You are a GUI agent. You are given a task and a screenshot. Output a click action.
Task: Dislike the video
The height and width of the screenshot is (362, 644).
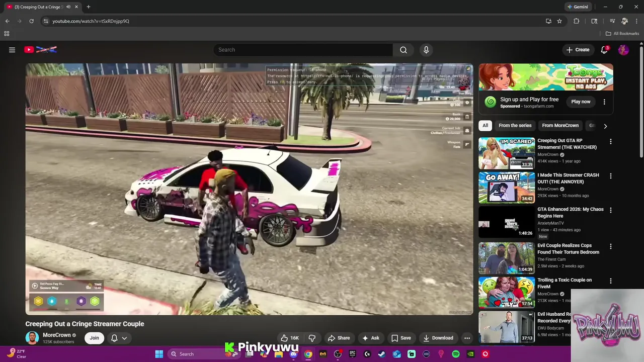coord(312,338)
